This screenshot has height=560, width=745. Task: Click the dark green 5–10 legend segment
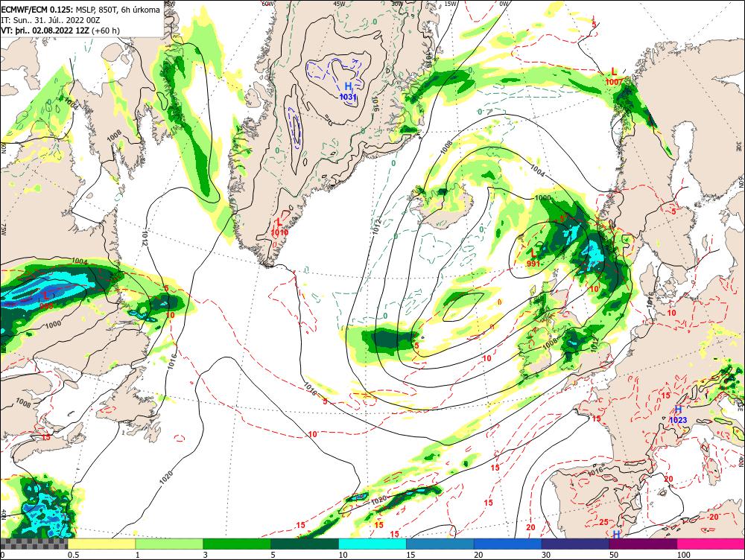pos(305,544)
